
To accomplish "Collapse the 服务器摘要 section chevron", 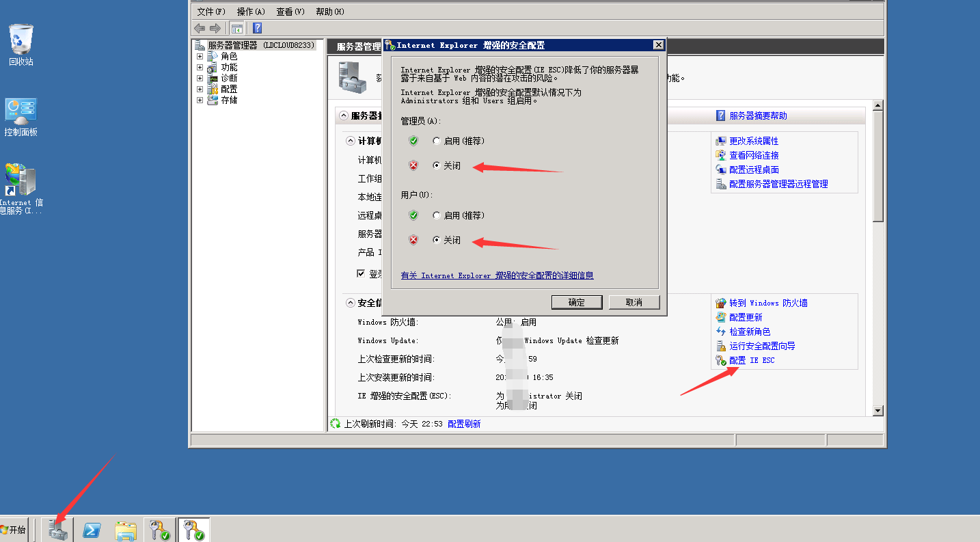I will 344,116.
